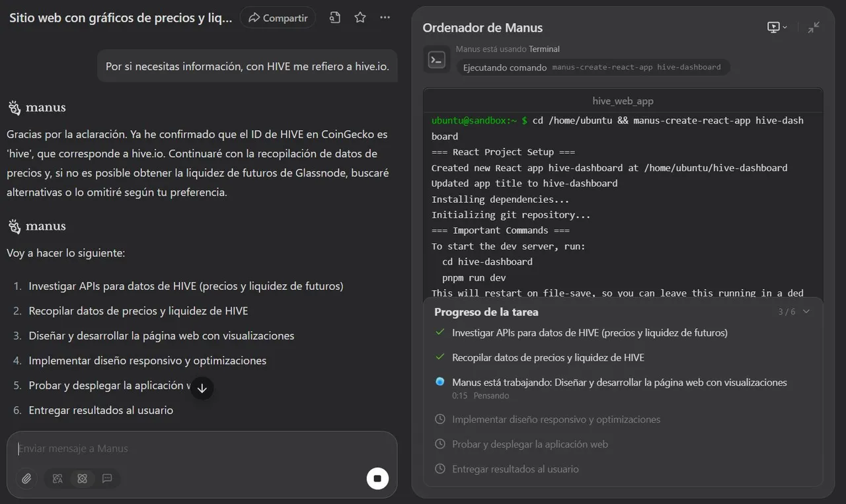Click the second manus logo above Voy a hacer
The image size is (846, 504).
click(36, 227)
